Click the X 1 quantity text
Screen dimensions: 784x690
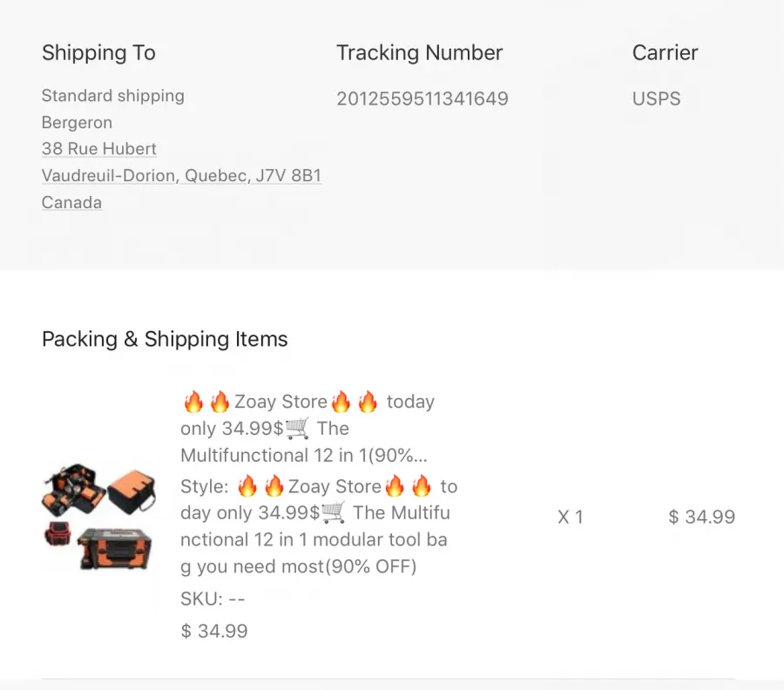tap(571, 517)
